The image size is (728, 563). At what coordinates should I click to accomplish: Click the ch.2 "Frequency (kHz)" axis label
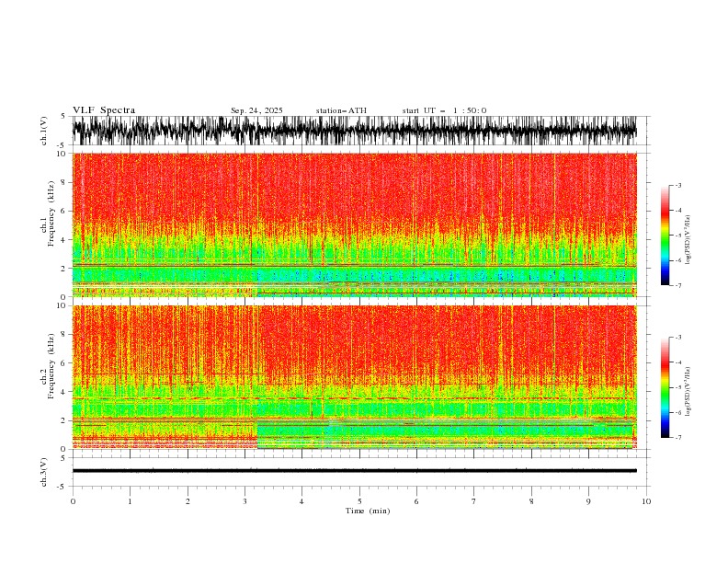51,366
